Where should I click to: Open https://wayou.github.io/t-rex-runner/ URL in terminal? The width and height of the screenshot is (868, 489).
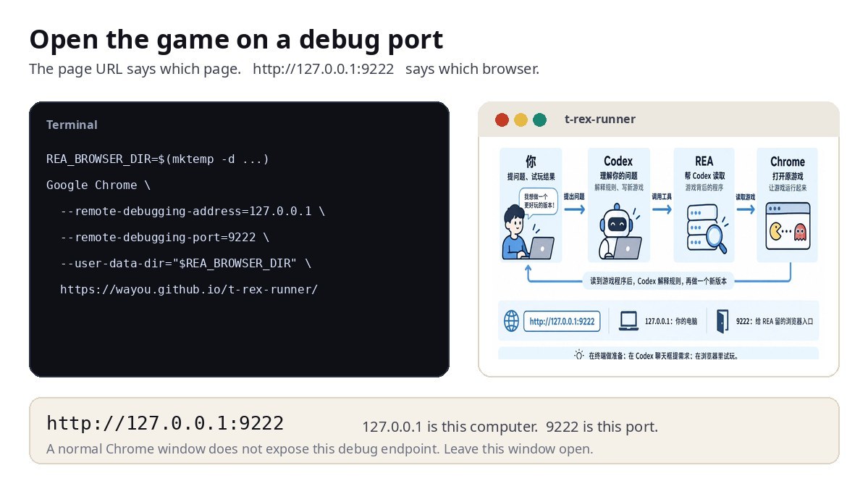(x=189, y=289)
